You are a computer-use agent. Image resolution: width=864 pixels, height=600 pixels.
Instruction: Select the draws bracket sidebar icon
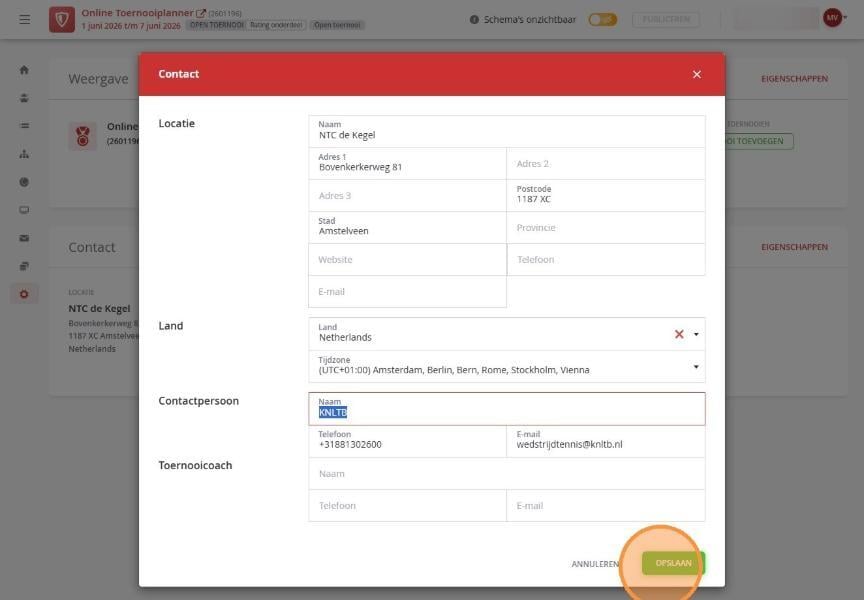pyautogui.click(x=24, y=154)
